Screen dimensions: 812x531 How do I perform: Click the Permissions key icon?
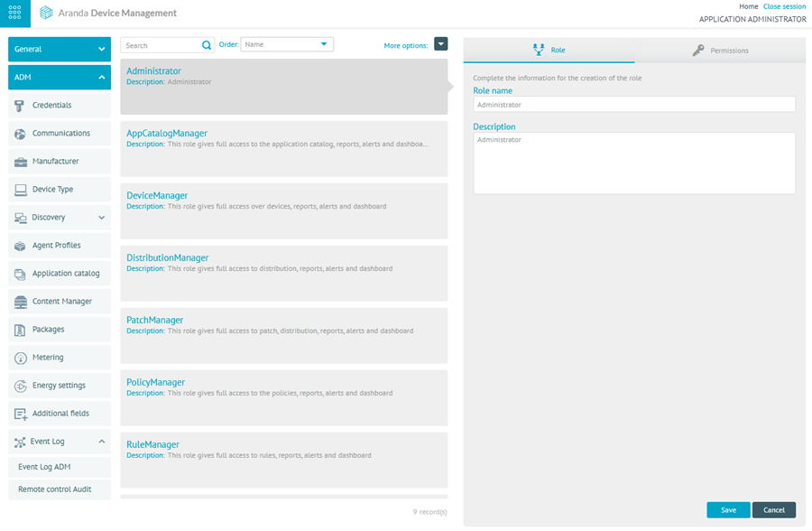pyautogui.click(x=698, y=51)
